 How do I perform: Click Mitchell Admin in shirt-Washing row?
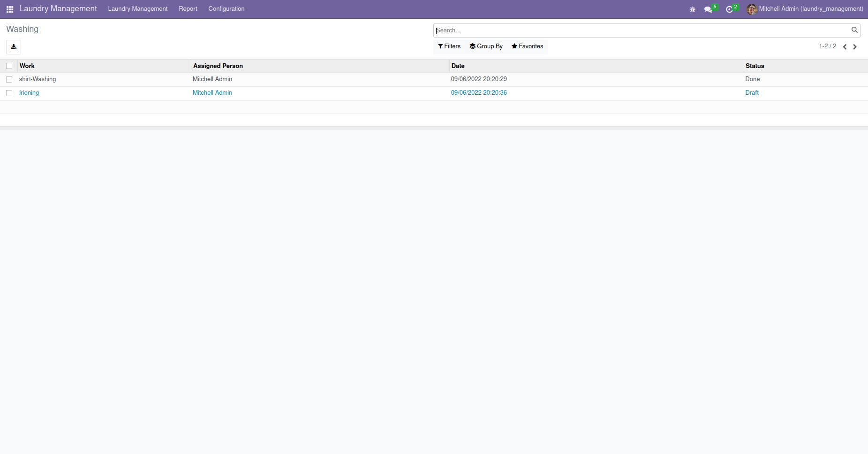point(212,79)
